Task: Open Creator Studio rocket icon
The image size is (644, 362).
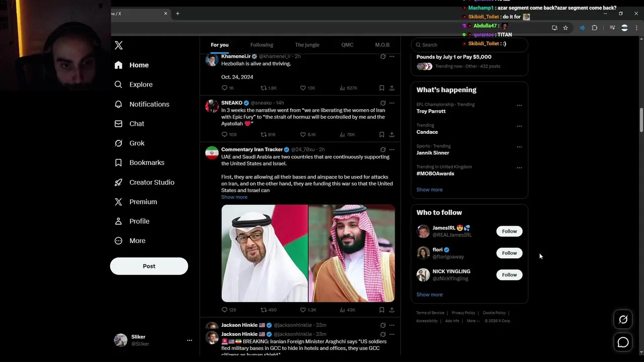Action: point(118,182)
